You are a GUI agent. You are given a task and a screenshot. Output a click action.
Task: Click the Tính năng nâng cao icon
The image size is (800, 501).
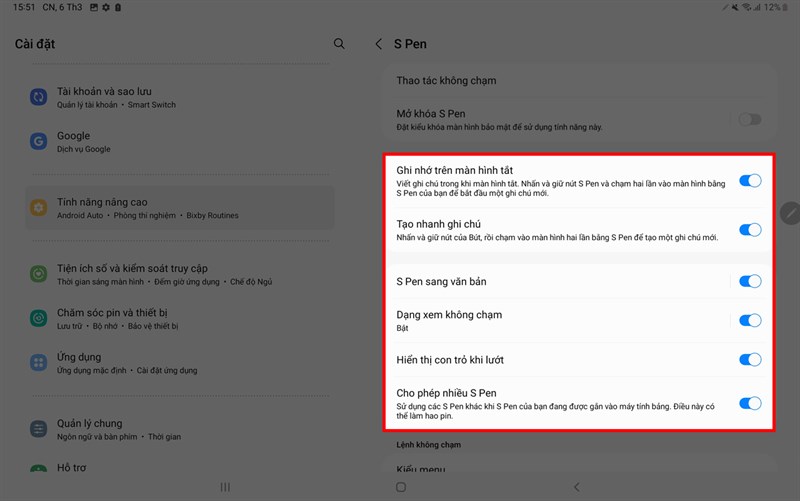coord(38,208)
